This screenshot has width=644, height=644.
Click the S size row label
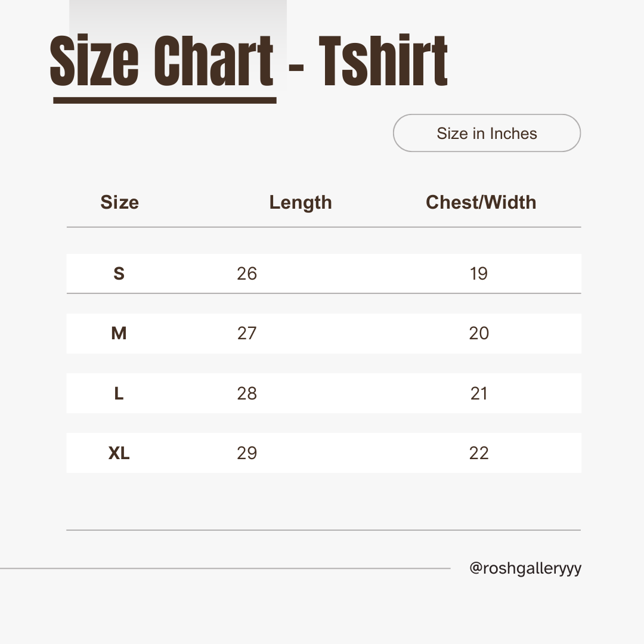[x=119, y=274]
